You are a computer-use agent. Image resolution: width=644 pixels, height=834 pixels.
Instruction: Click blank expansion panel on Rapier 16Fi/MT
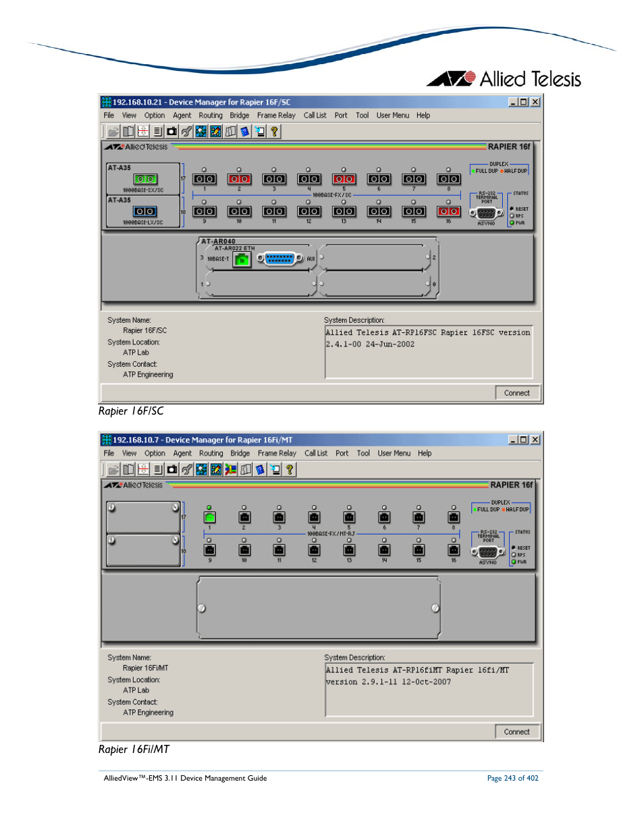click(319, 608)
